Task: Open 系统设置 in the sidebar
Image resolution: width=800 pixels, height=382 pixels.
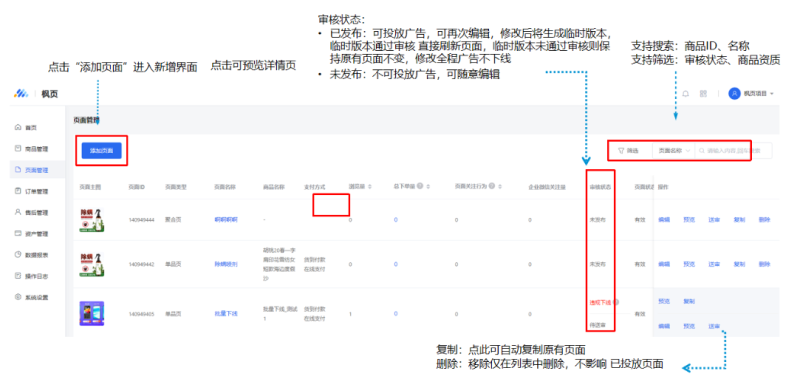Action: 37,297
